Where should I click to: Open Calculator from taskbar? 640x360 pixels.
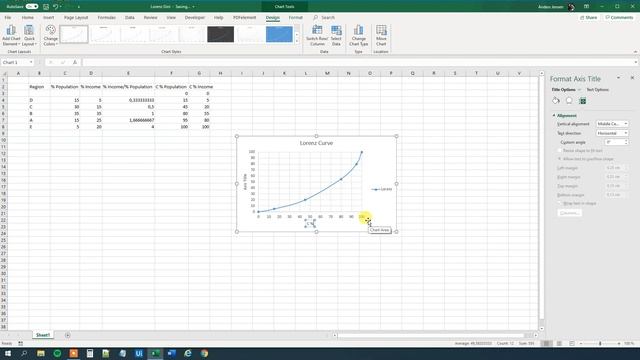(90, 353)
